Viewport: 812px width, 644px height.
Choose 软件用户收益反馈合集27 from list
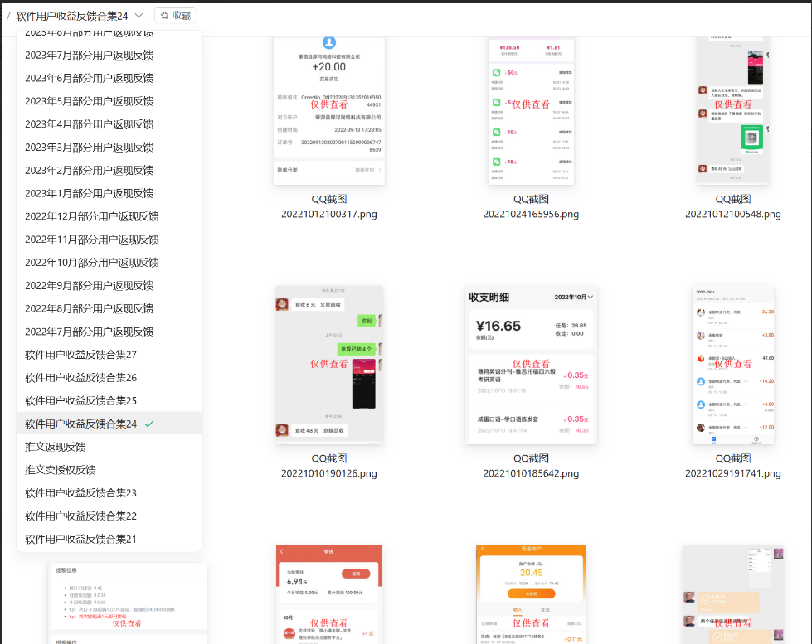point(80,355)
